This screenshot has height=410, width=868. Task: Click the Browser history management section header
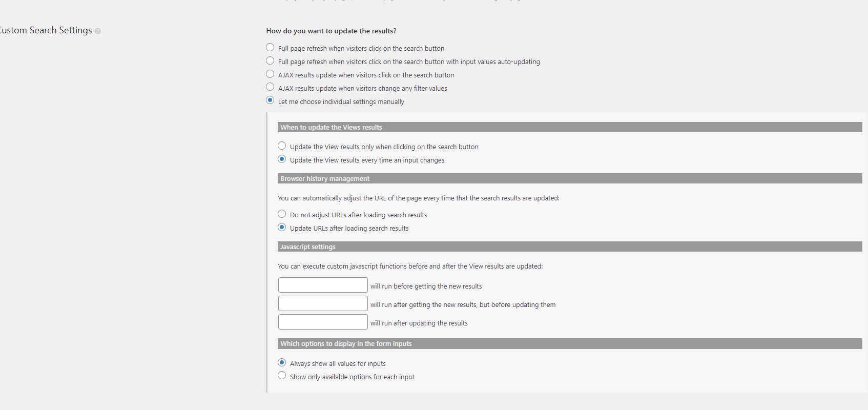point(570,178)
